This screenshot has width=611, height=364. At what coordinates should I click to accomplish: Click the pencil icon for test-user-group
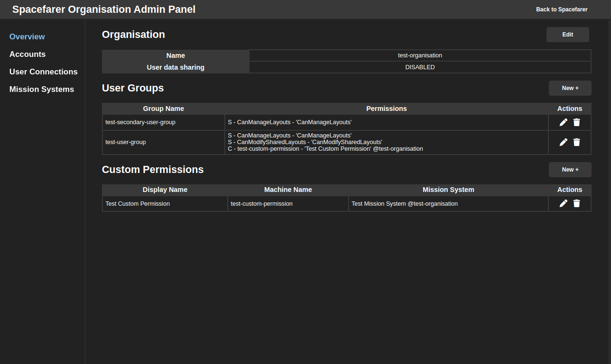[563, 142]
